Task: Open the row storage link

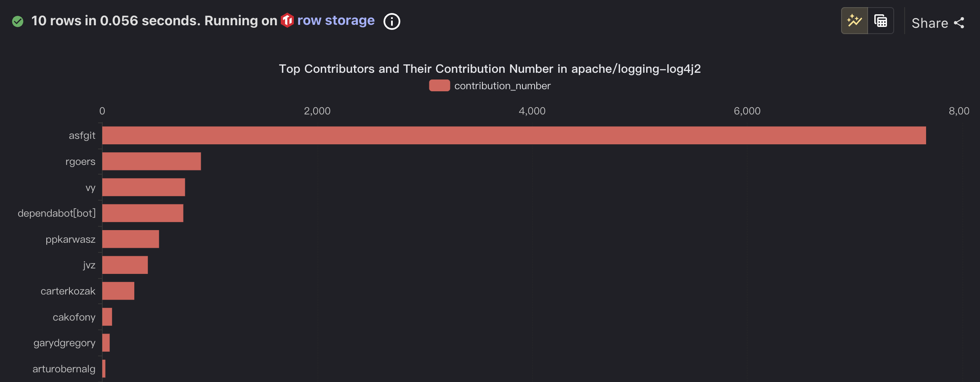Action: click(336, 20)
